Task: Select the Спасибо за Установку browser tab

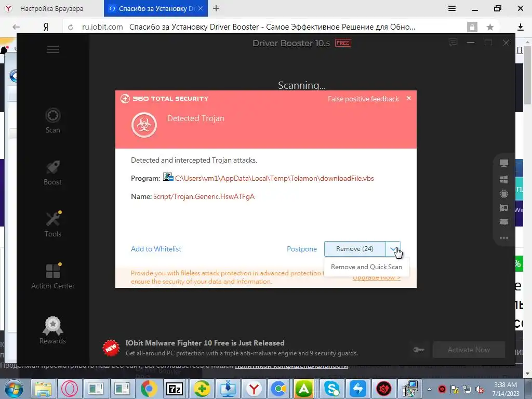Action: [155, 8]
